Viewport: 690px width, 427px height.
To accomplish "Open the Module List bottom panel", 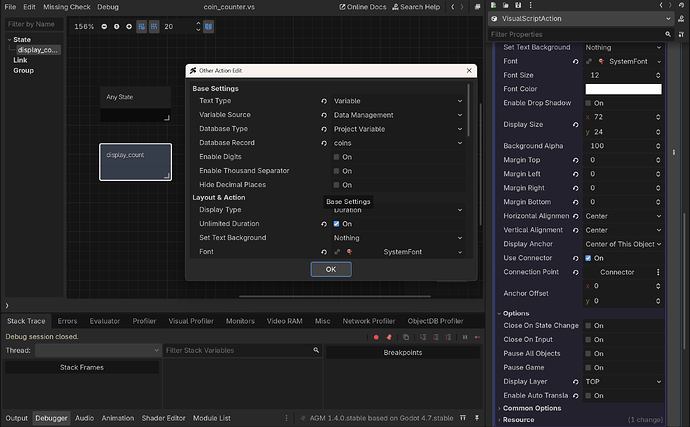I will (212, 418).
